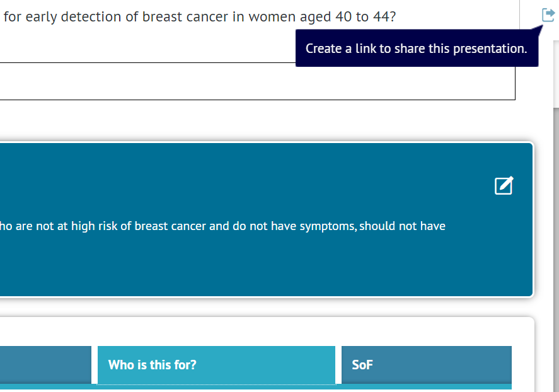Edit the blue recommendation panel via its pencil icon
Image resolution: width=559 pixels, height=392 pixels.
504,185
